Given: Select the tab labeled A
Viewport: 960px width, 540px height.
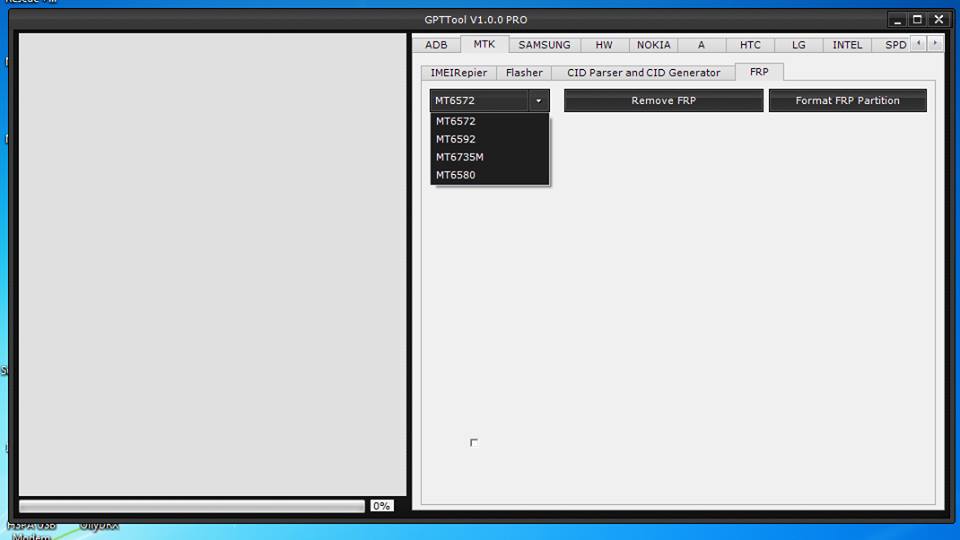Looking at the screenshot, I should click(701, 45).
